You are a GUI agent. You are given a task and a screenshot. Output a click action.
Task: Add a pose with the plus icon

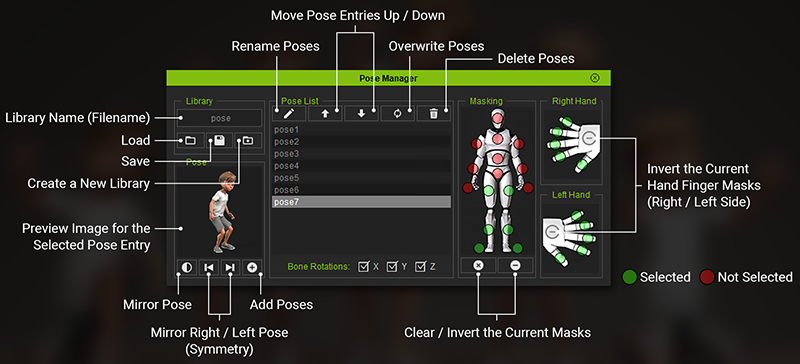pyautogui.click(x=253, y=267)
